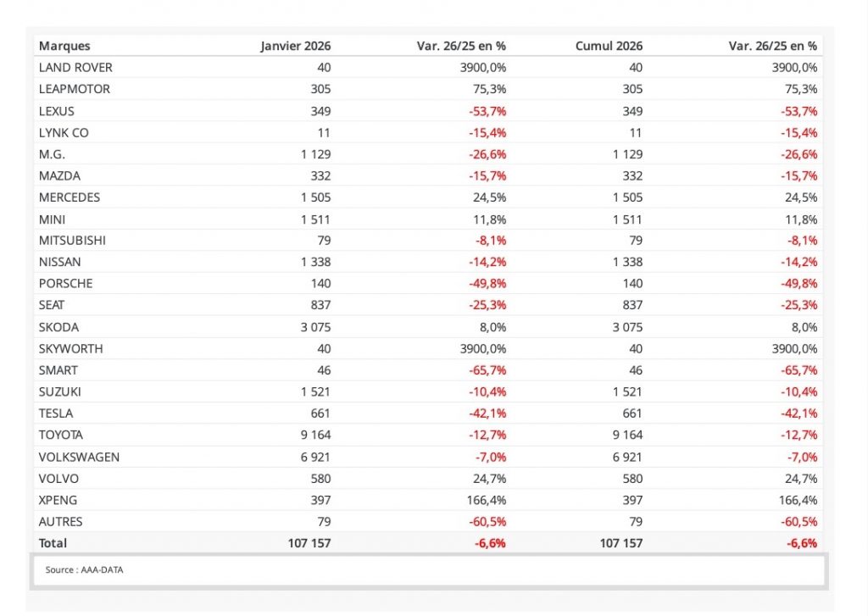The image size is (868, 616).
Task: Select the LAND ROVER brand cell
Action: 75,68
